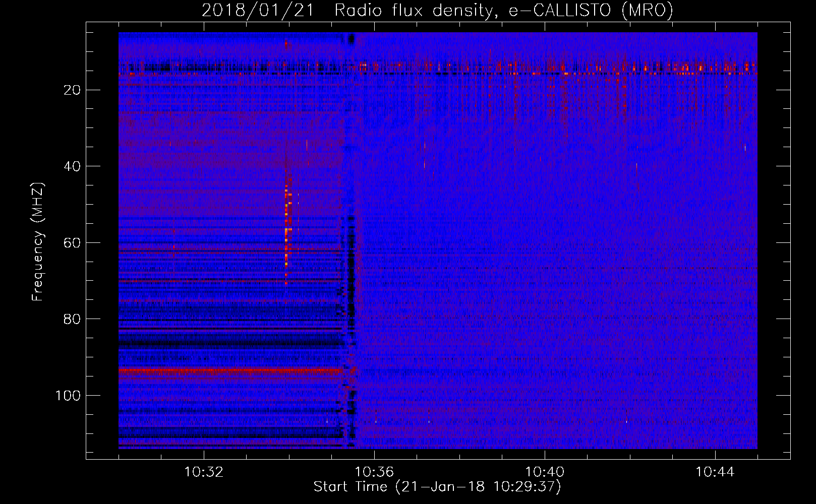Screen dimensions: 816x504
Task: Click the 40 MHz frequency tick label
Action: pos(72,166)
